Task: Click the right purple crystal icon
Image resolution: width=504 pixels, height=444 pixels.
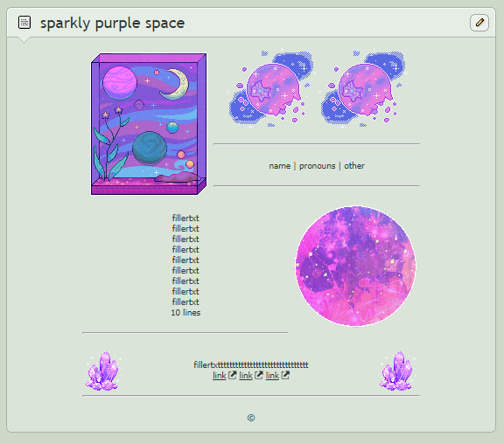Action: 397,371
